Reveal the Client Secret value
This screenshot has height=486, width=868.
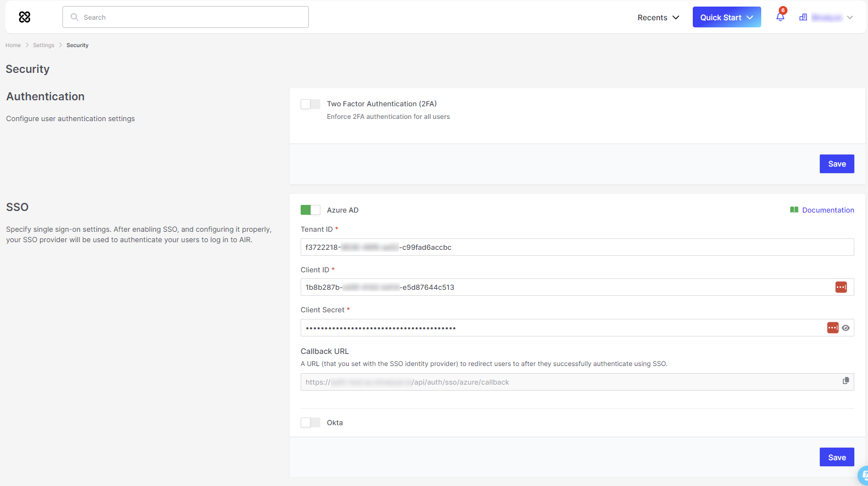coord(846,328)
